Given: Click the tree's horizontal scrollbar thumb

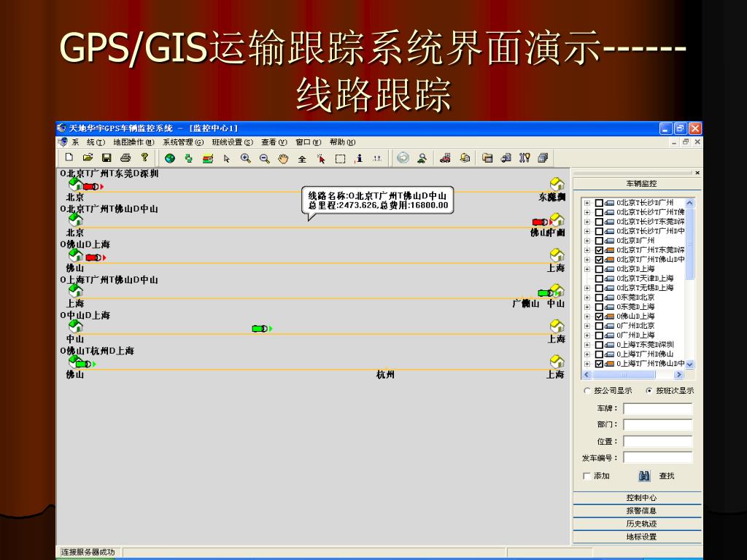Looking at the screenshot, I should click(x=623, y=375).
